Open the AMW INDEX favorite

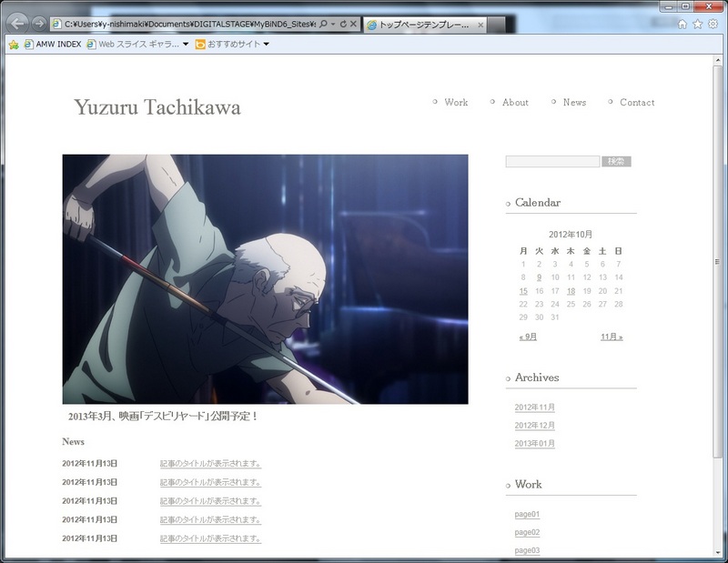53,44
